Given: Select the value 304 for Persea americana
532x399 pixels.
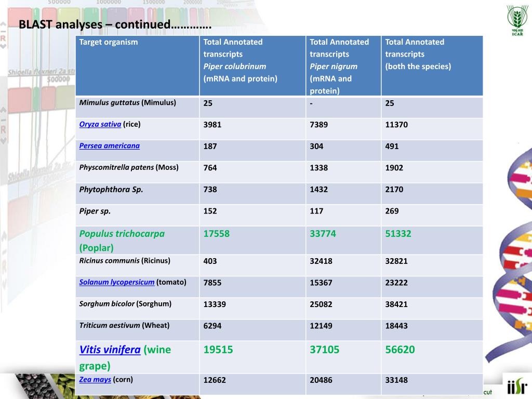Looking at the screenshot, I should 316,147.
